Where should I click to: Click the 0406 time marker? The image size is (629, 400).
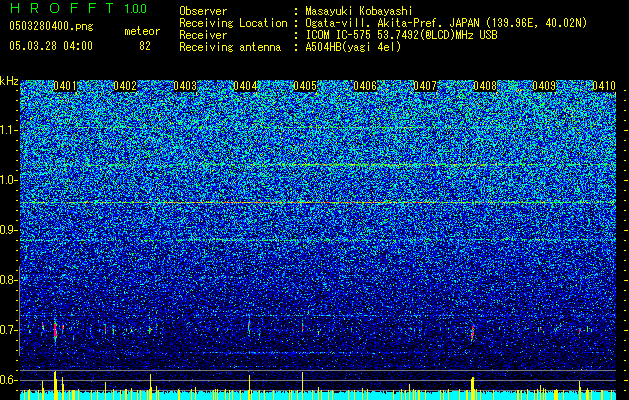365,86
